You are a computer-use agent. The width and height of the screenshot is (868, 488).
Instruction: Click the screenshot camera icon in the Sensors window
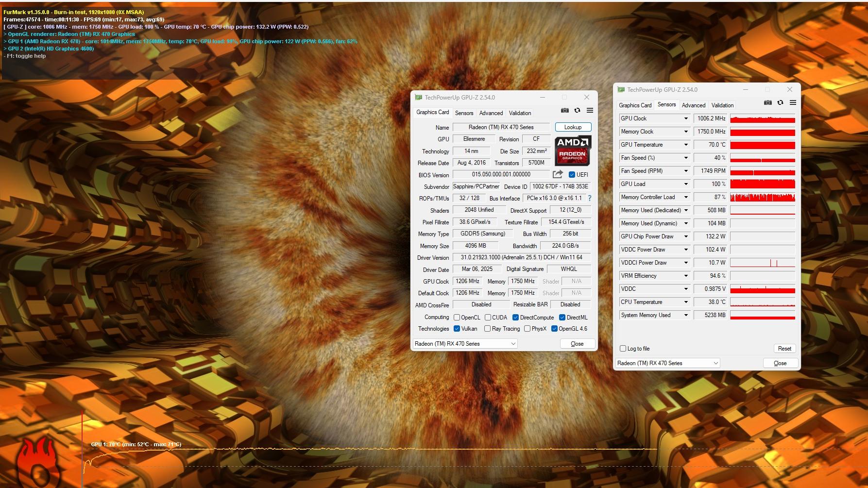(767, 102)
